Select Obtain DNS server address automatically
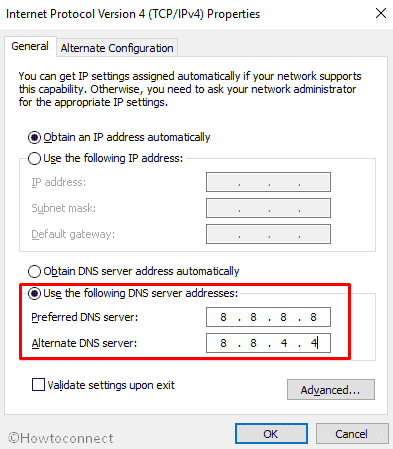Screen dimensions: 393x449 34,271
